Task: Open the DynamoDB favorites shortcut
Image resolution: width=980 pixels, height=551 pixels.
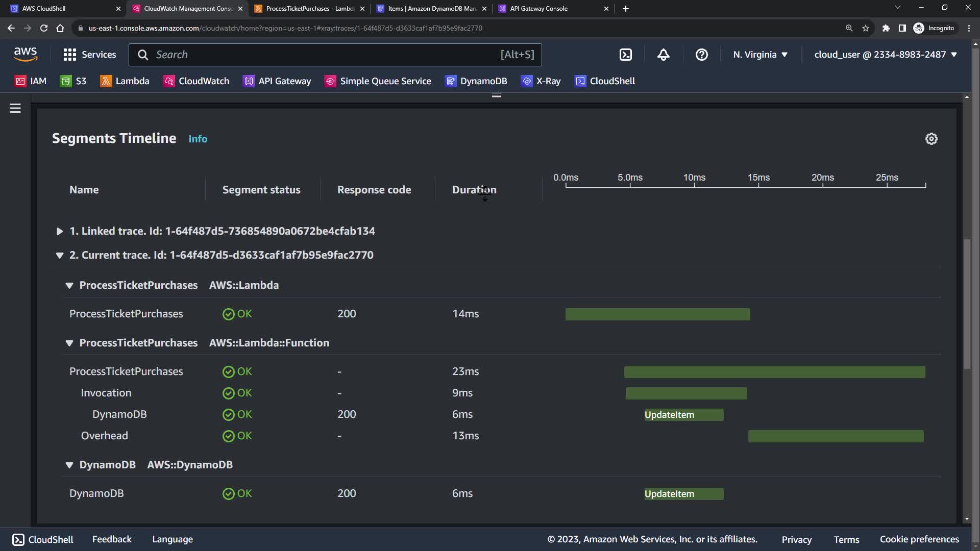Action: tap(476, 81)
